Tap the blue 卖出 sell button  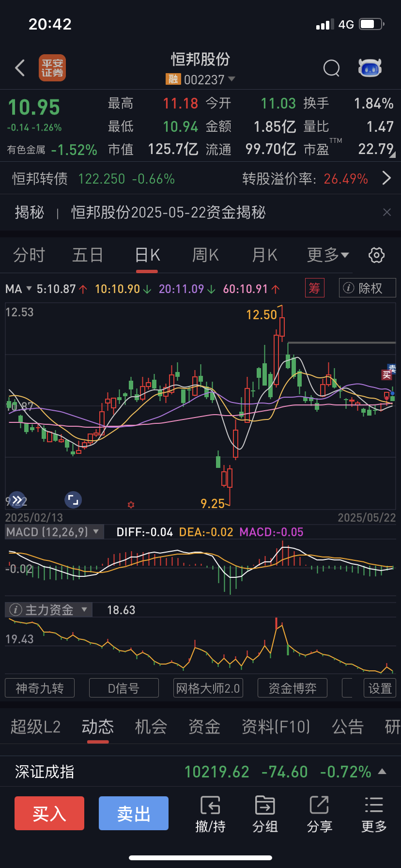click(134, 813)
